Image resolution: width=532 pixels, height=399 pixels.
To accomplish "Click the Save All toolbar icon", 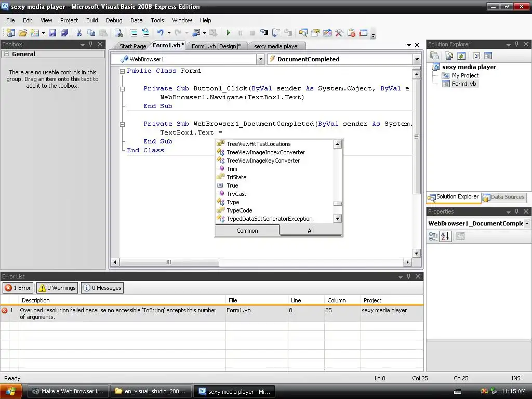I will 64,33.
